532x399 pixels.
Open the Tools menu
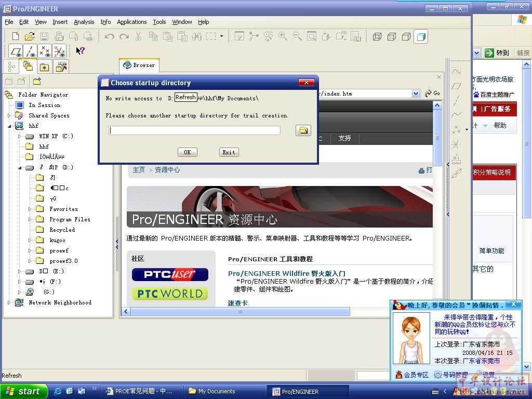(159, 22)
